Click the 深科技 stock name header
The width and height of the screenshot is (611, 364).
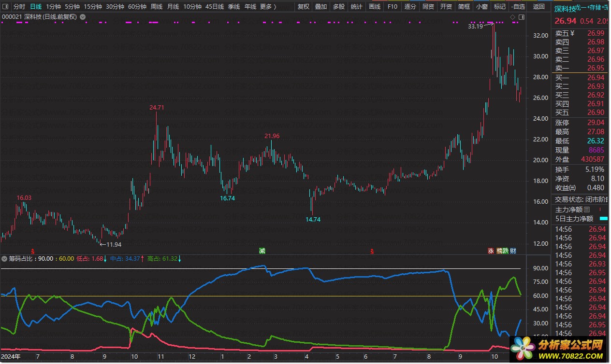tap(565, 9)
